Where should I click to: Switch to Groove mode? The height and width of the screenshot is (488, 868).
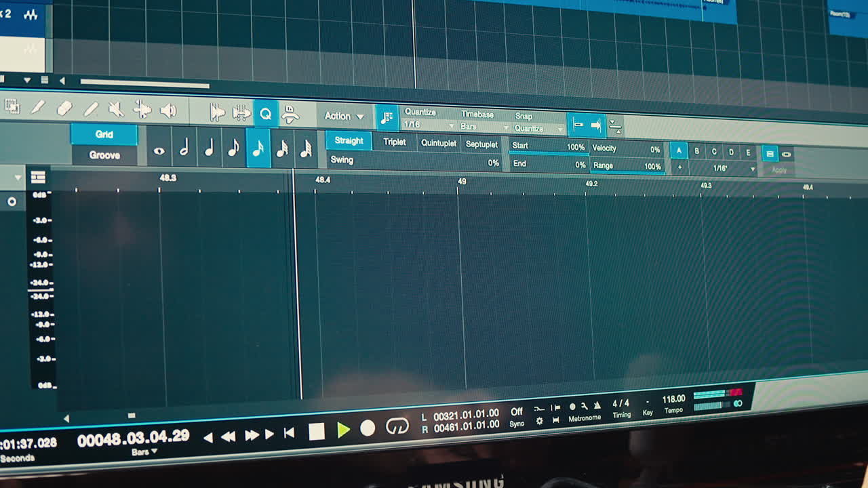[x=104, y=155]
